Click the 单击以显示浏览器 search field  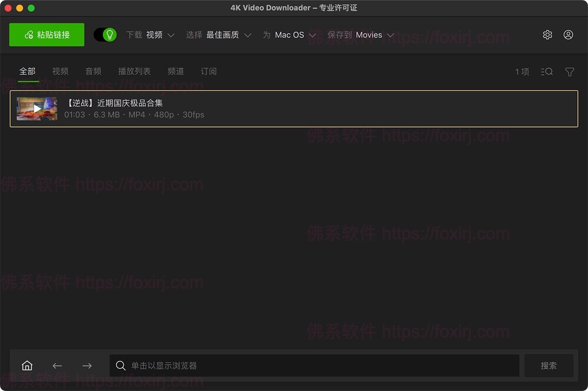314,365
